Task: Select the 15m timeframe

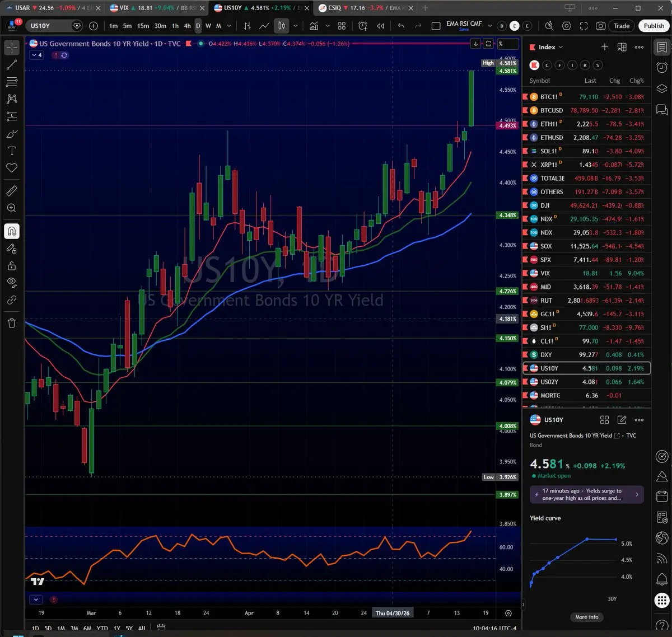Action: [x=143, y=26]
